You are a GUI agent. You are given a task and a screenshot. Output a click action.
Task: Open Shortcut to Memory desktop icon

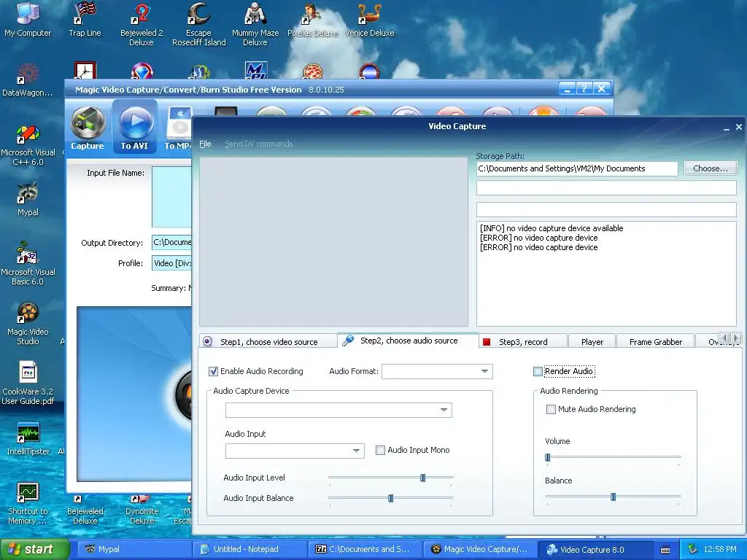coord(28,503)
